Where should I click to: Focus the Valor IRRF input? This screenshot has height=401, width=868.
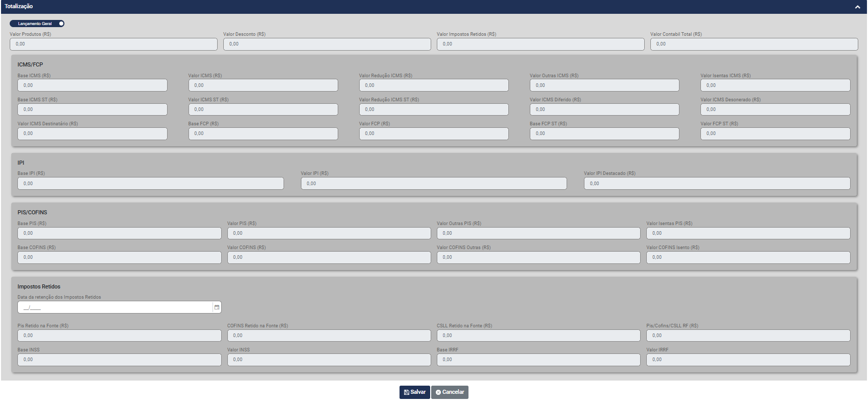[748, 360]
